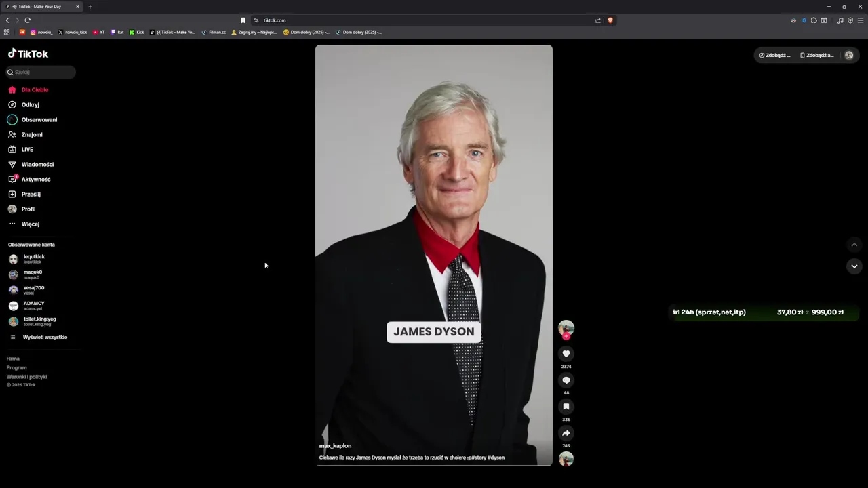Screen dimensions: 868x488
Task: Toggle the browser sidebar panel icon
Action: point(824,20)
